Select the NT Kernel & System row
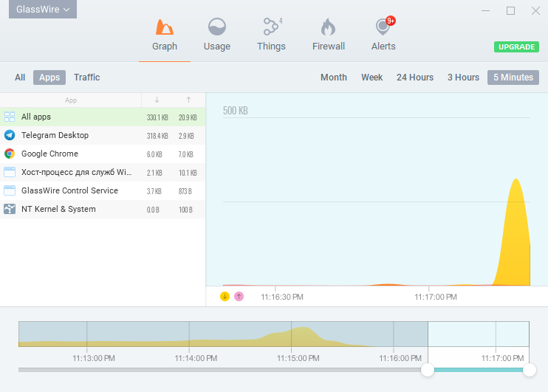 coord(103,209)
